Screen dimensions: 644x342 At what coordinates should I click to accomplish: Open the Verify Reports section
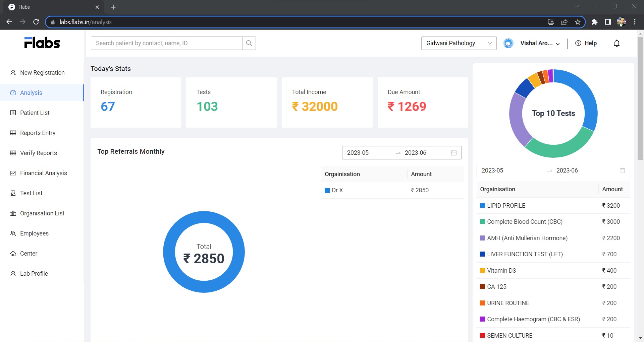point(38,153)
